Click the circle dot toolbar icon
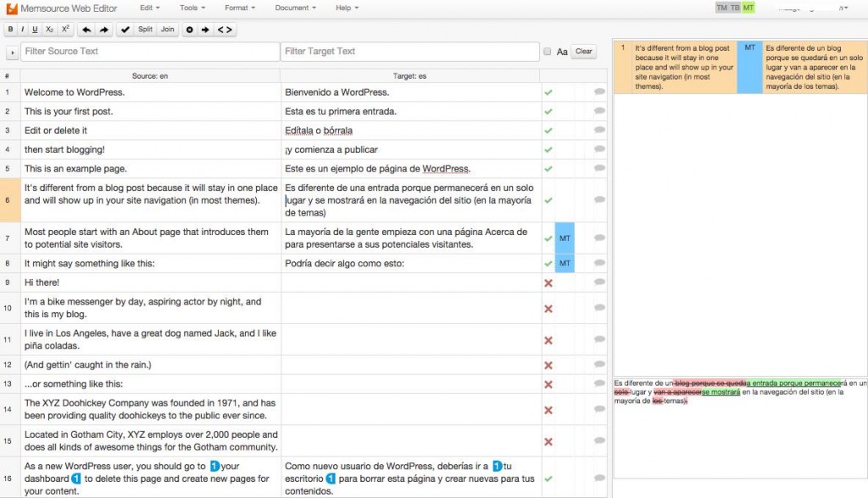This screenshot has height=498, width=868. 189,30
